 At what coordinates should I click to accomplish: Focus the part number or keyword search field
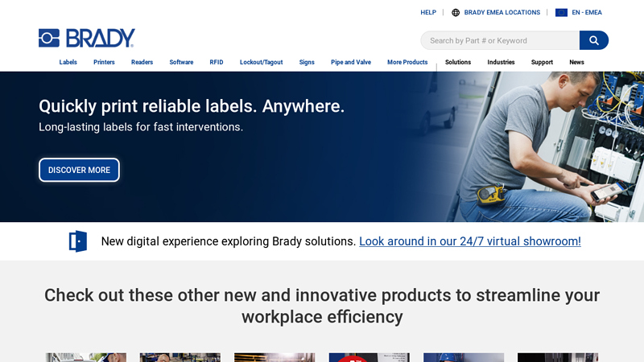pyautogui.click(x=499, y=40)
